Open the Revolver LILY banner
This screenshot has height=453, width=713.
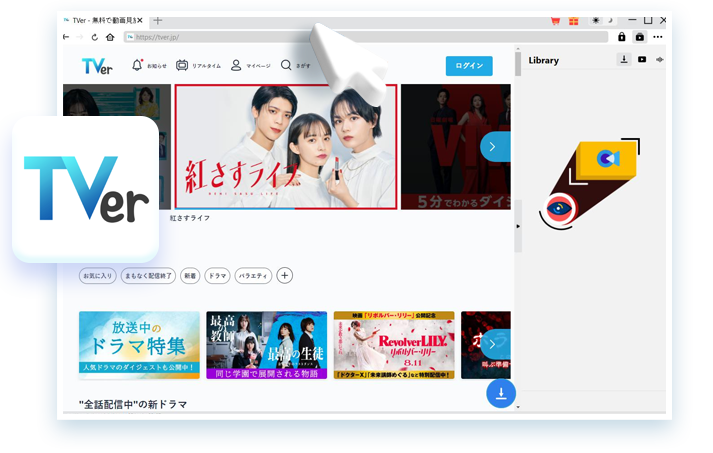(394, 345)
